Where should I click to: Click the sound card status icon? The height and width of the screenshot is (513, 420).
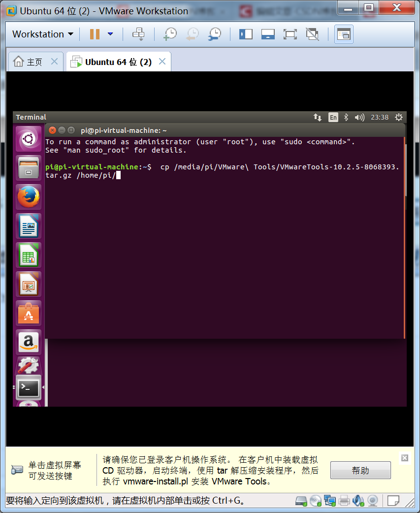coord(358,501)
